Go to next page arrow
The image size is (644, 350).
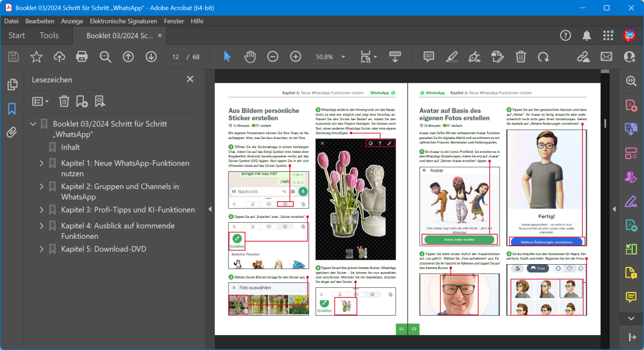[151, 56]
